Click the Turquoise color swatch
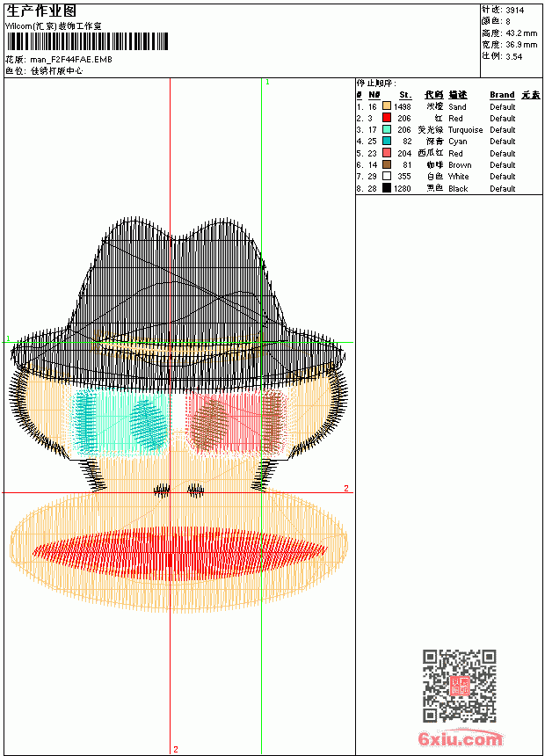Image resolution: width=545 pixels, height=756 pixels. click(386, 129)
